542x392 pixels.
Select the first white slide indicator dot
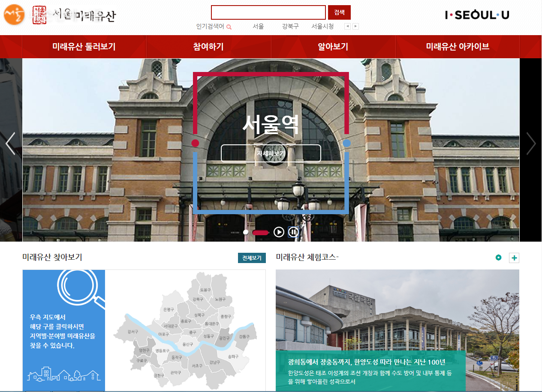tap(246, 232)
